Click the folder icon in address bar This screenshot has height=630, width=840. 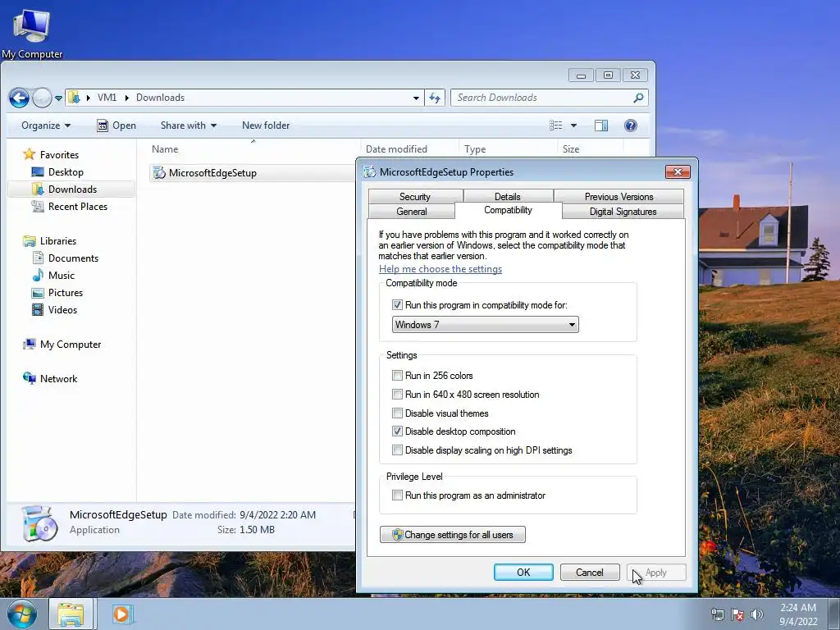point(74,98)
